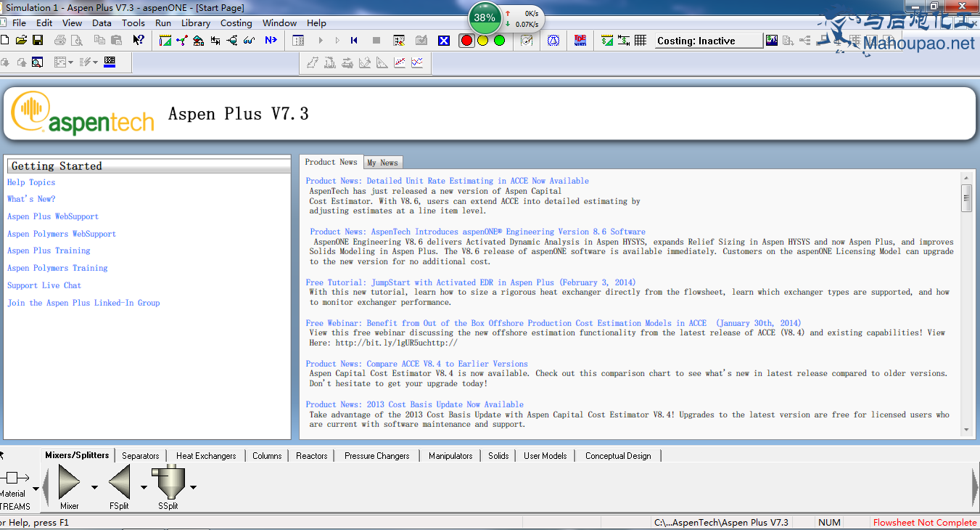Click the Components molecule icon
This screenshot has height=530, width=980.
(181, 41)
